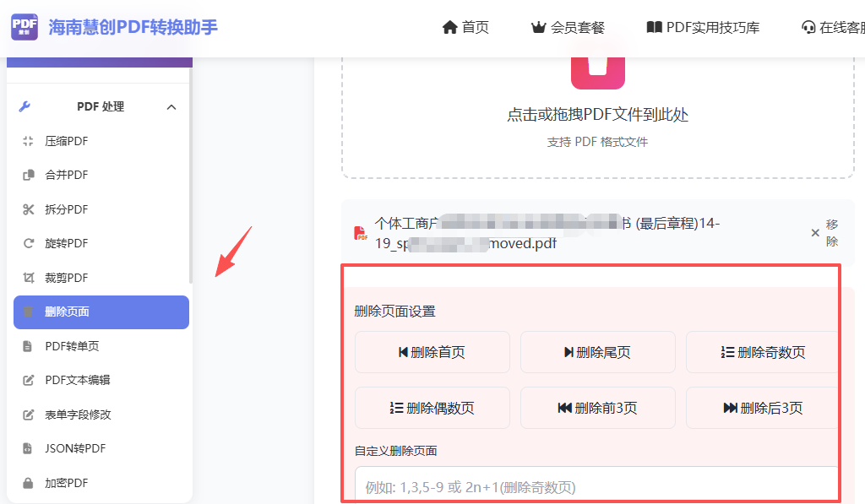Screen dimensions: 865x504
Task: Open the PDF实用技巧库 nav item
Action: point(703,27)
